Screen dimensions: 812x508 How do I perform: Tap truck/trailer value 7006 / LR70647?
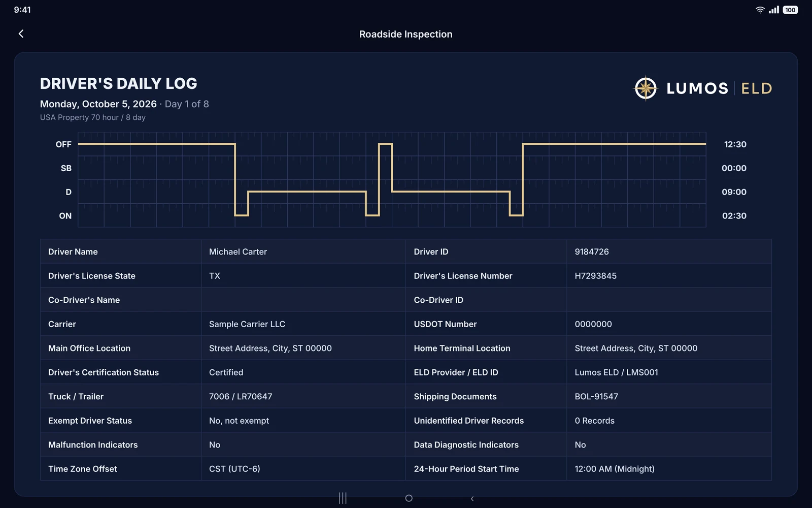tap(241, 396)
